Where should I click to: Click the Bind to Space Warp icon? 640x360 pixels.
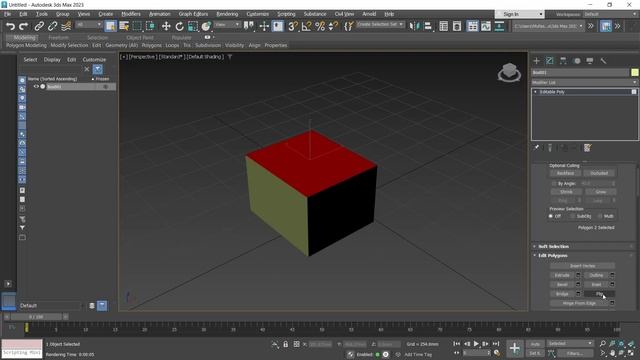[66, 26]
